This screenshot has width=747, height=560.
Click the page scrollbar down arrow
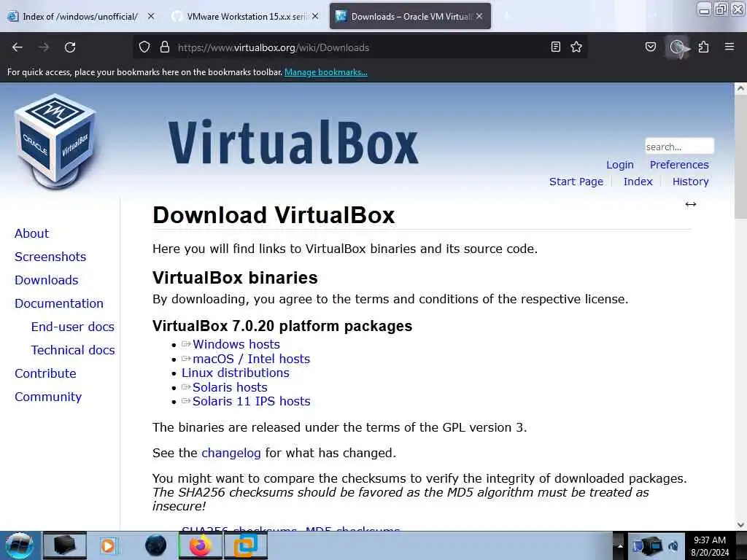pos(740,525)
